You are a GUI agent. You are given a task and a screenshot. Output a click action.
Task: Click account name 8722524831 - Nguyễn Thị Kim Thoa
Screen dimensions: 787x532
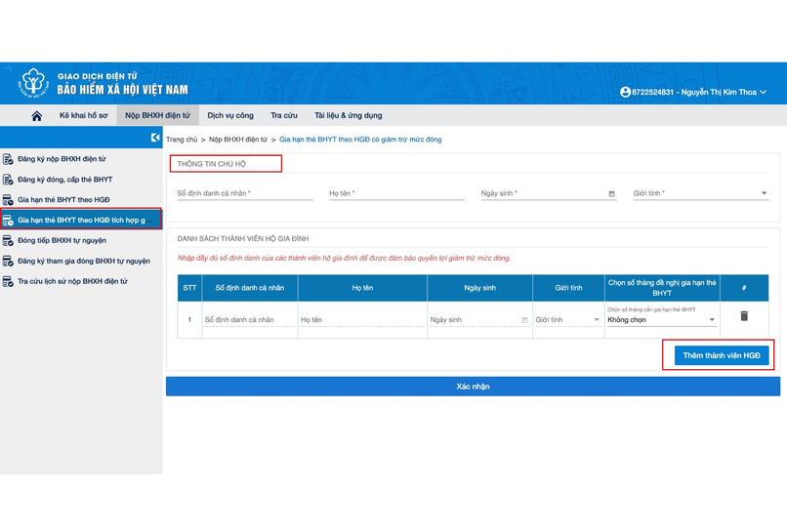click(693, 92)
